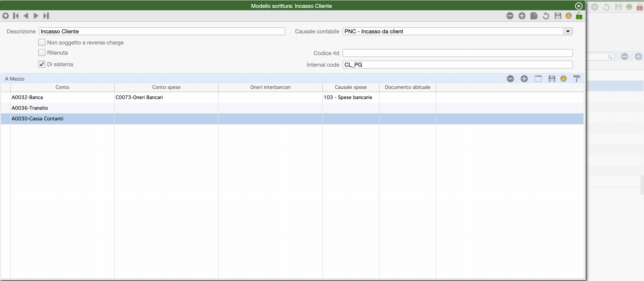Click the paint roller icon in A Mezzo
This screenshot has height=281, width=644.
click(577, 79)
